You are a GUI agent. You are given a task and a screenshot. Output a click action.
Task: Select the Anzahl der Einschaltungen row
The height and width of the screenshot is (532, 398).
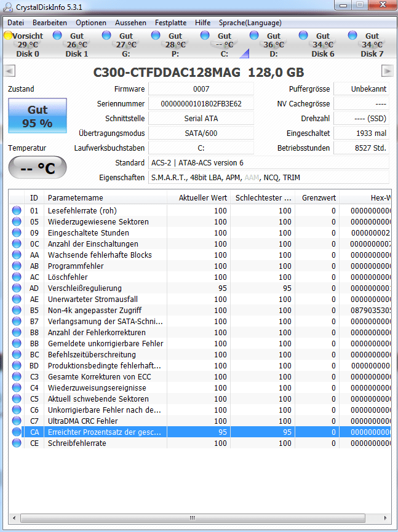(200, 244)
